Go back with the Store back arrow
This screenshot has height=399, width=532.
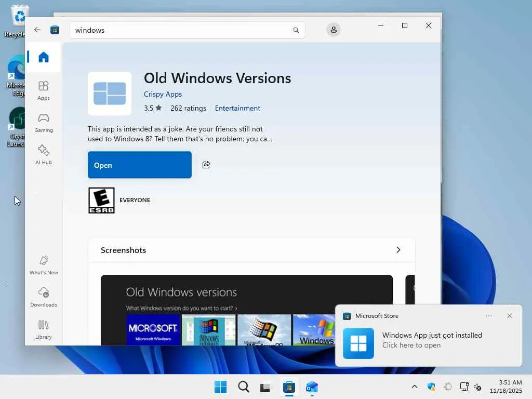(x=37, y=30)
